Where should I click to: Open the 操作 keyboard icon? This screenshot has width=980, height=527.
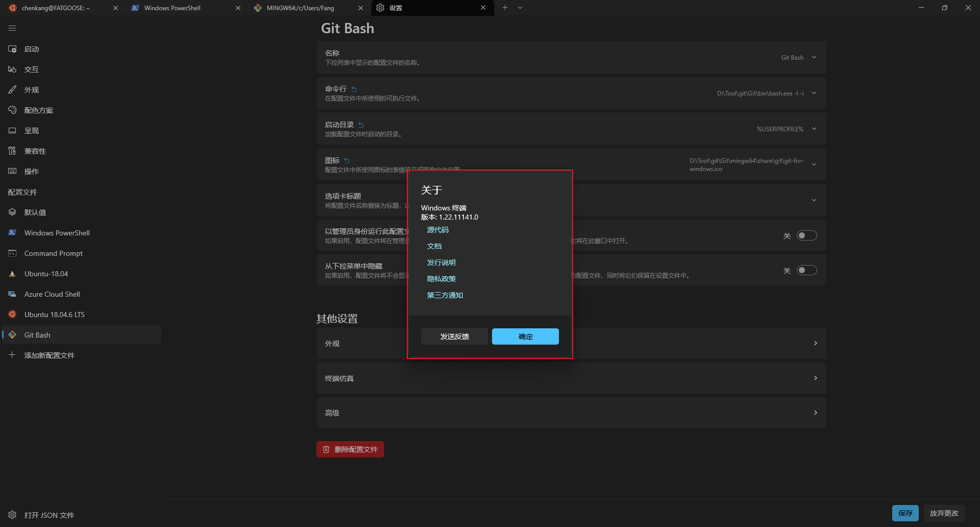12,172
